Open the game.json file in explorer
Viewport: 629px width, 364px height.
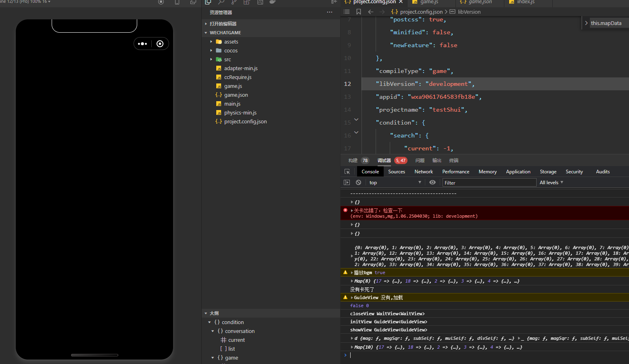[x=236, y=95]
